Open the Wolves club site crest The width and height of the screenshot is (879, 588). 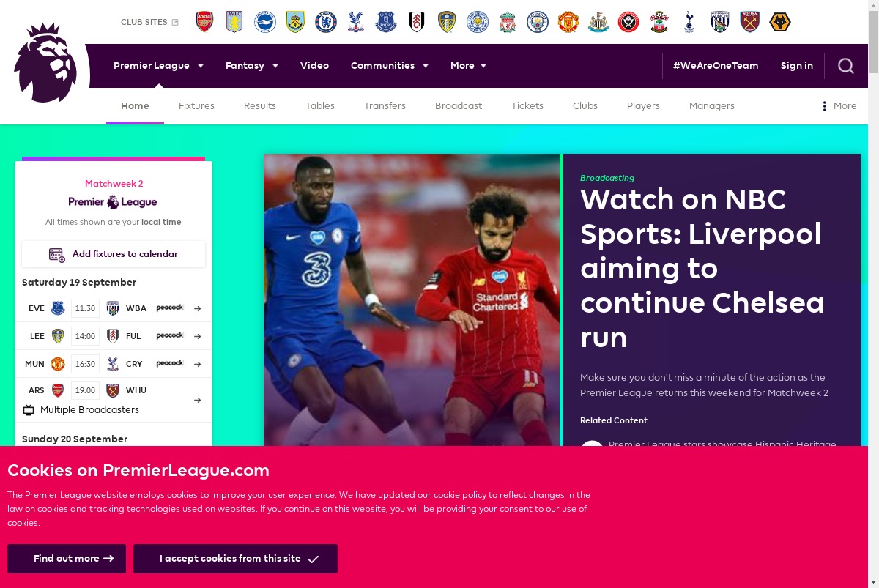click(780, 22)
